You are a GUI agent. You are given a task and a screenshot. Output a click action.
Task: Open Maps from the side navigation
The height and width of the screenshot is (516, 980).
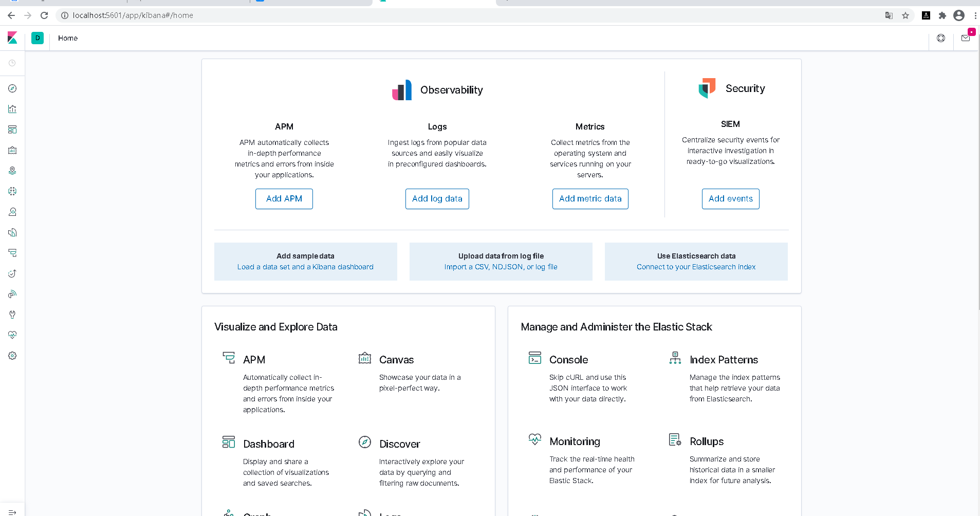click(12, 171)
